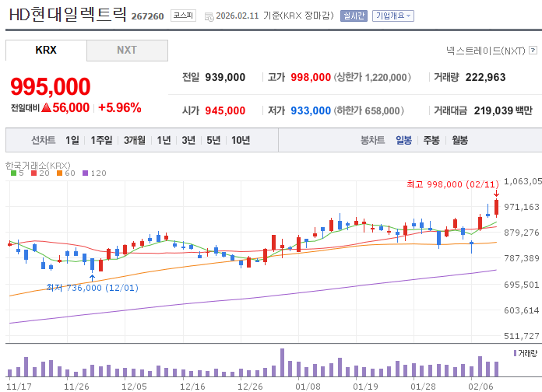This screenshot has height=392, width=542.
Task: Switch to the KRX tab
Action: pos(46,50)
